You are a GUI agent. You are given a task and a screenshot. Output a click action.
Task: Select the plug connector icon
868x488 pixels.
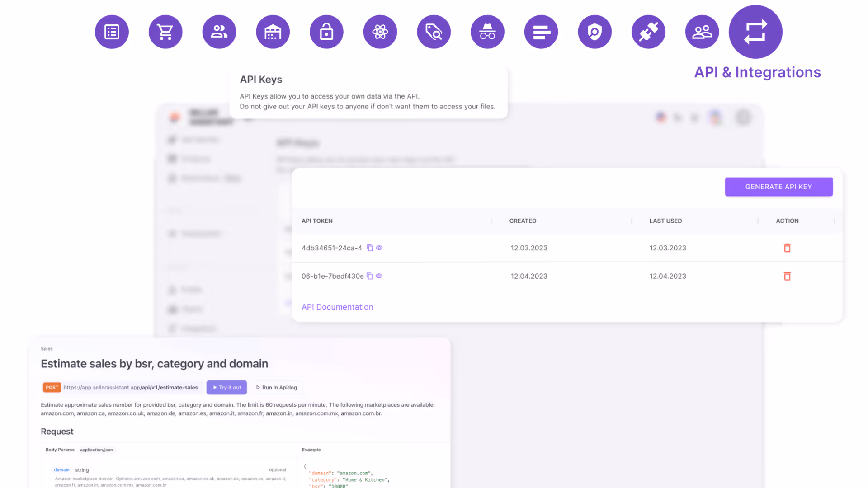point(648,32)
